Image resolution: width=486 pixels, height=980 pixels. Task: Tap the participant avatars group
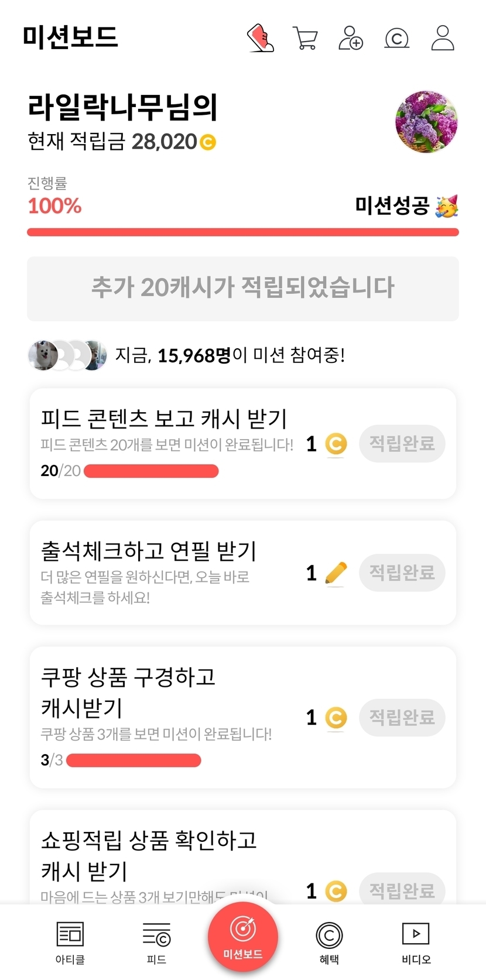(67, 355)
